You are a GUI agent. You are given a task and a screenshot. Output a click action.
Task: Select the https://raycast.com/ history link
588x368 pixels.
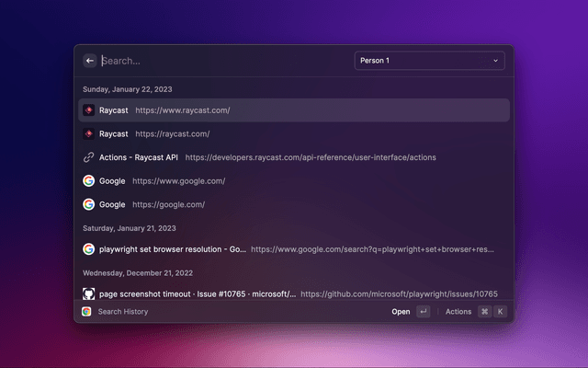click(173, 133)
